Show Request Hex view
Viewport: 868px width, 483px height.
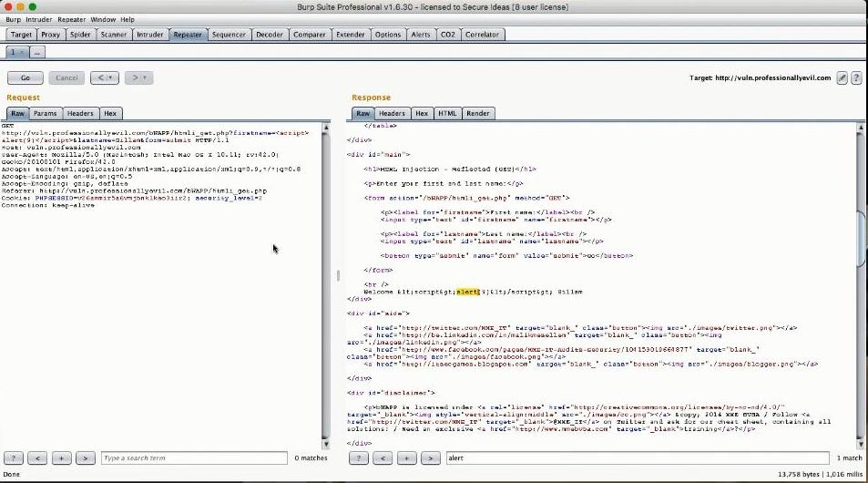(x=110, y=114)
